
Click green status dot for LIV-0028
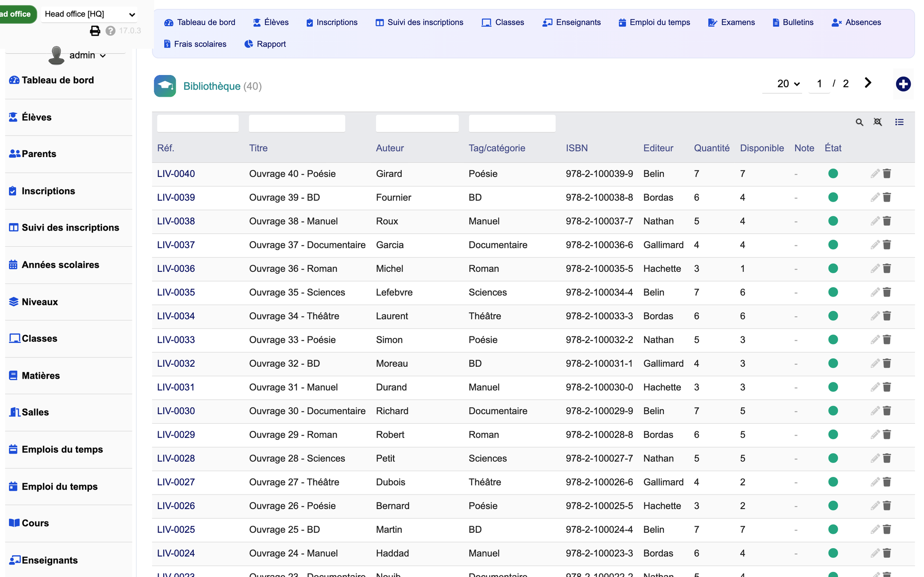tap(833, 458)
